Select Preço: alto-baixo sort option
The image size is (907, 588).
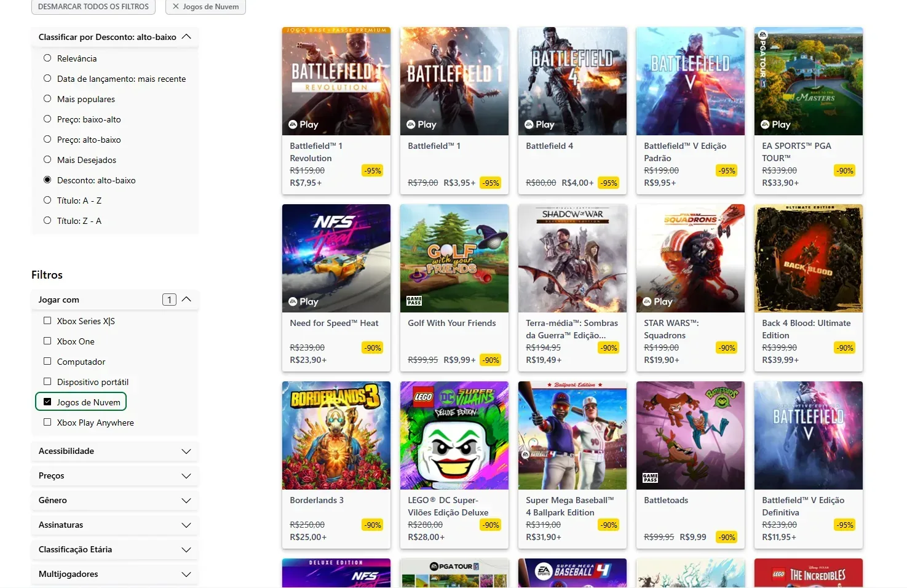[47, 140]
